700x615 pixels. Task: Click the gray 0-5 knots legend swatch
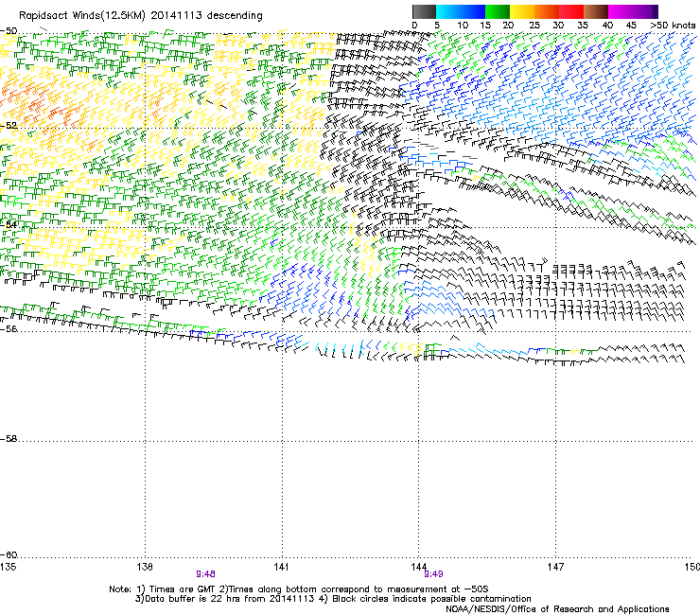coord(424,11)
